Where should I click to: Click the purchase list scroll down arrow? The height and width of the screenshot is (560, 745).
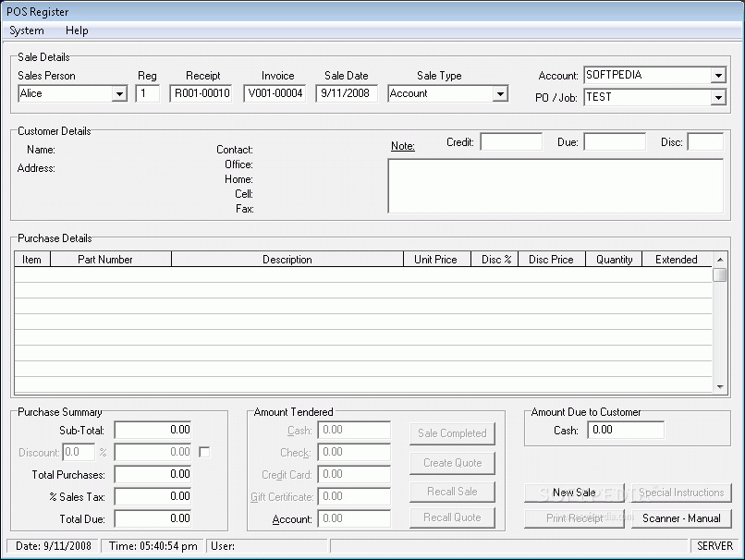click(x=720, y=386)
